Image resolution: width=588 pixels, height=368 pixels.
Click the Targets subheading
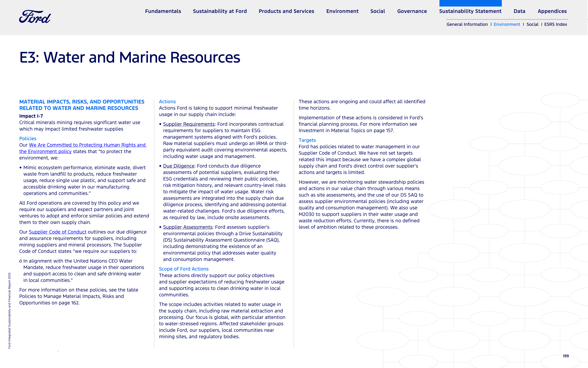(x=307, y=140)
